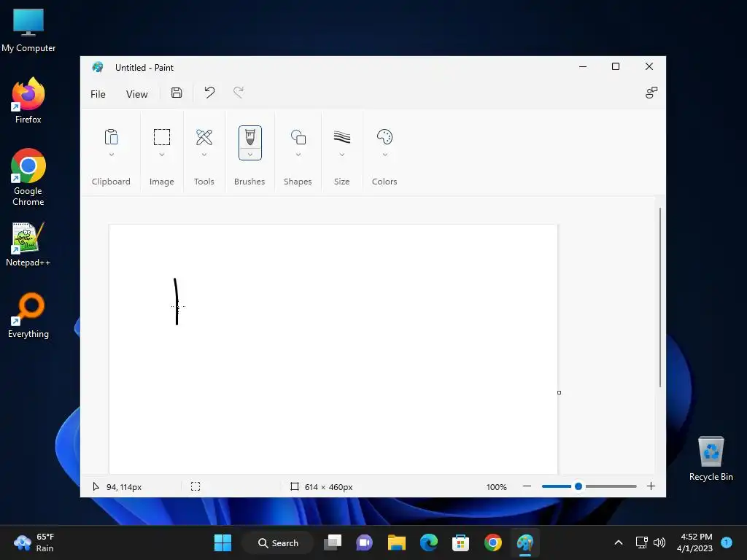Click the Paint taskbar button
Viewport: 747px width, 560px height.
525,542
